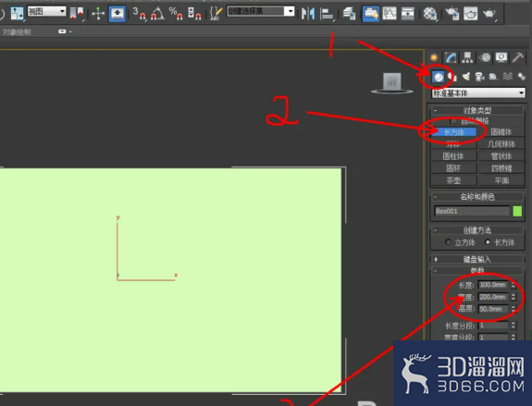Click the 长度 spinner arrows

click(x=513, y=285)
